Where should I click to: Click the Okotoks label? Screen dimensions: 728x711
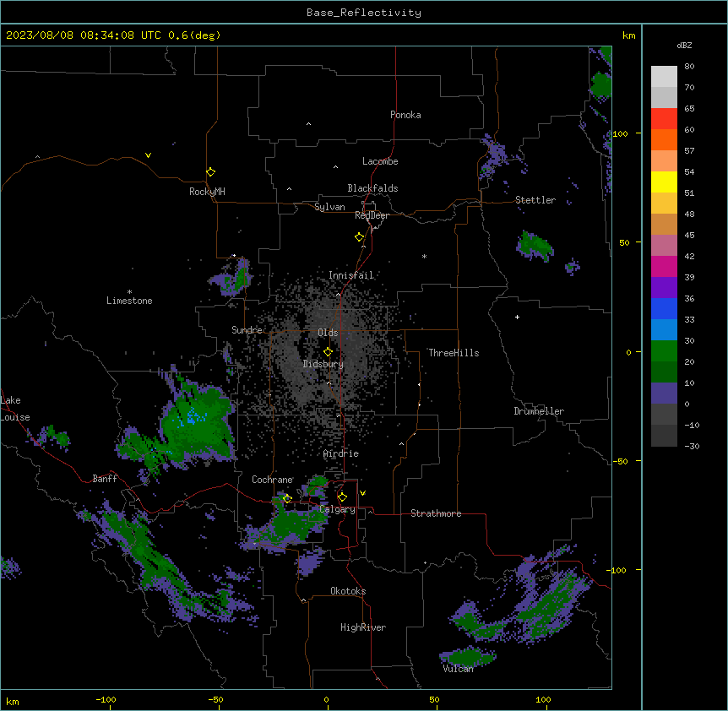click(x=348, y=591)
